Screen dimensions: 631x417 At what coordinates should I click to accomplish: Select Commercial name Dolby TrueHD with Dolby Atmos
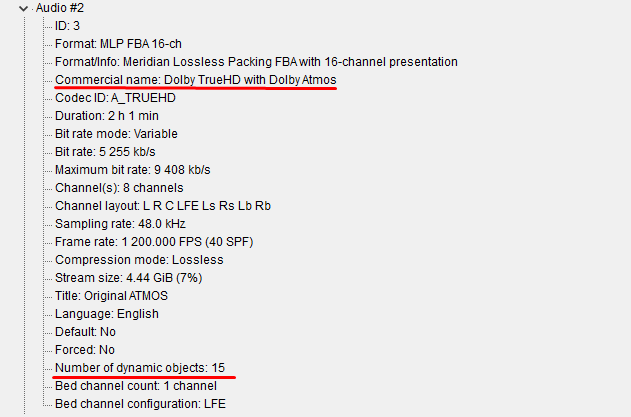coord(196,80)
